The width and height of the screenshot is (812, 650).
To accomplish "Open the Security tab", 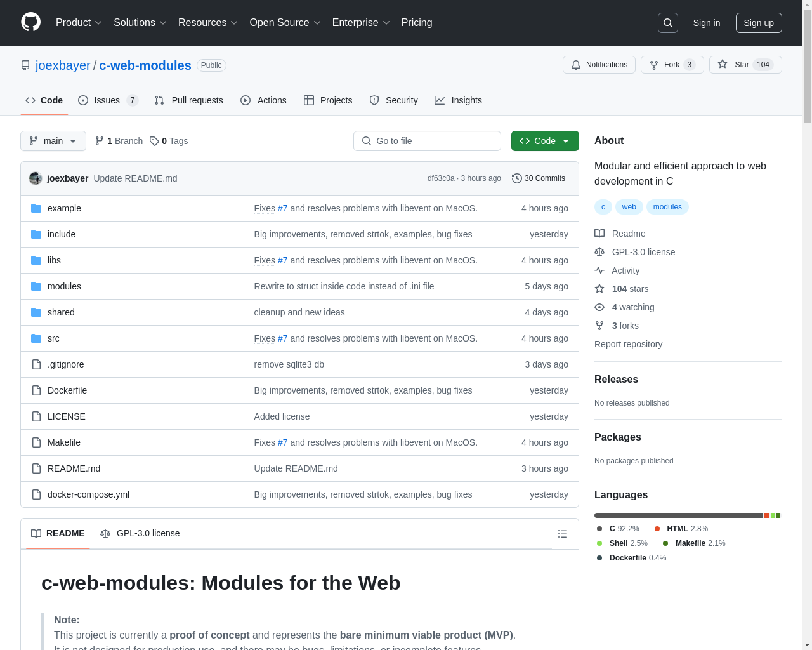I will 393,100.
